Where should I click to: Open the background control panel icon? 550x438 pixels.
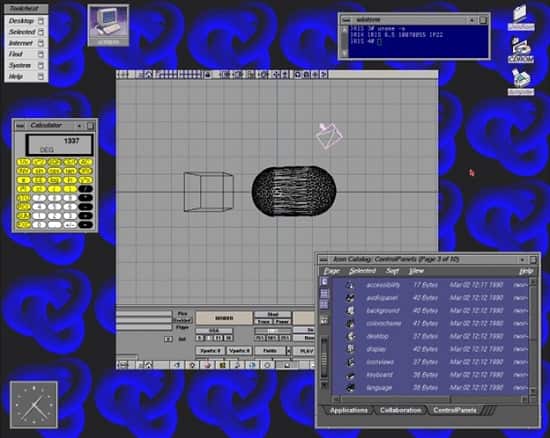(350, 311)
